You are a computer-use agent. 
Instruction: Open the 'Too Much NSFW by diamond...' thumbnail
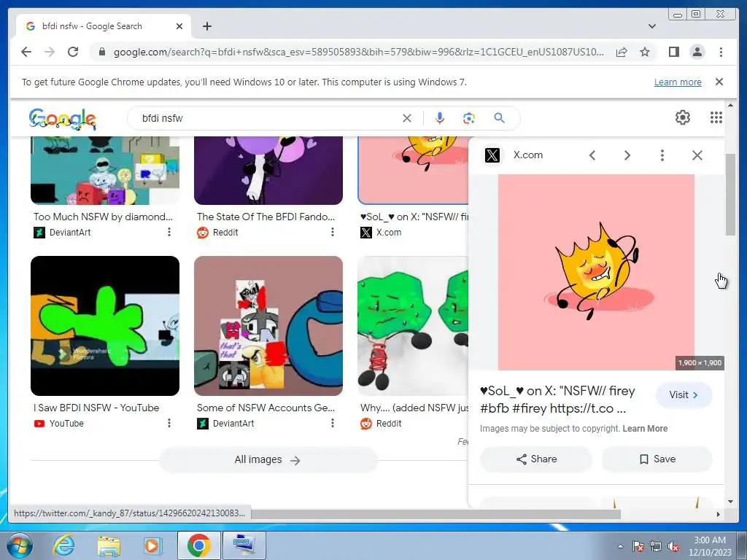pyautogui.click(x=105, y=170)
